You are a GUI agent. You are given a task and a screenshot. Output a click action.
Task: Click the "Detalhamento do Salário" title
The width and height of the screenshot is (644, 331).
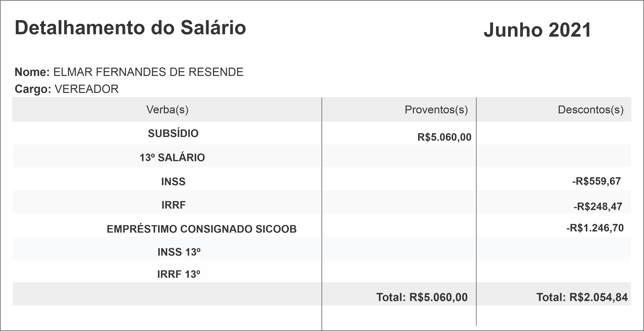130,28
